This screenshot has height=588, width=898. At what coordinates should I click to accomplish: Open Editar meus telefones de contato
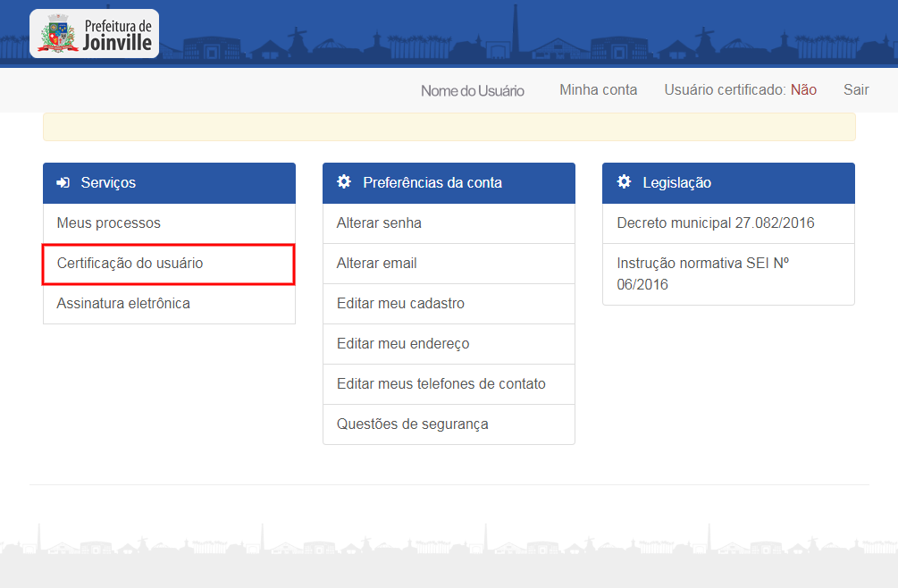[x=449, y=384]
